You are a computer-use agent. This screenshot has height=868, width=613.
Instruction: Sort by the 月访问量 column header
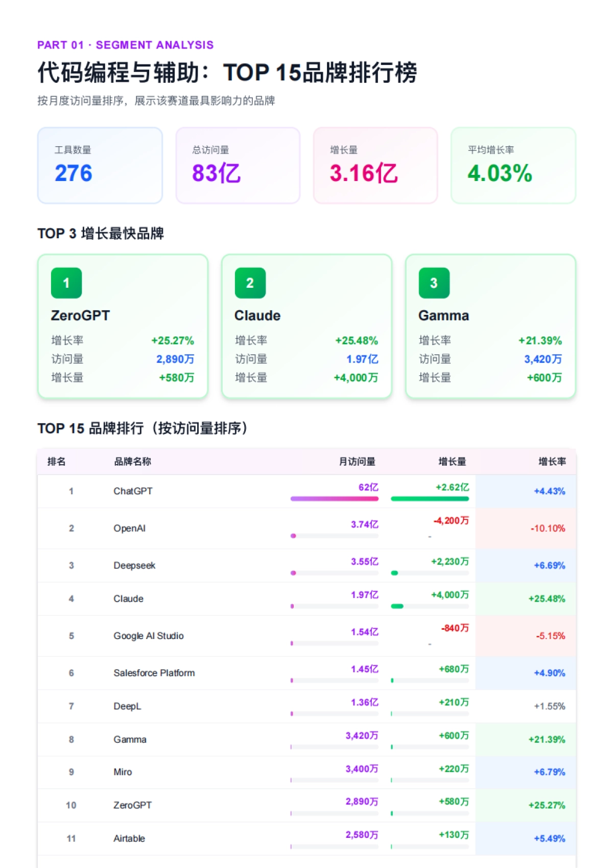357,462
